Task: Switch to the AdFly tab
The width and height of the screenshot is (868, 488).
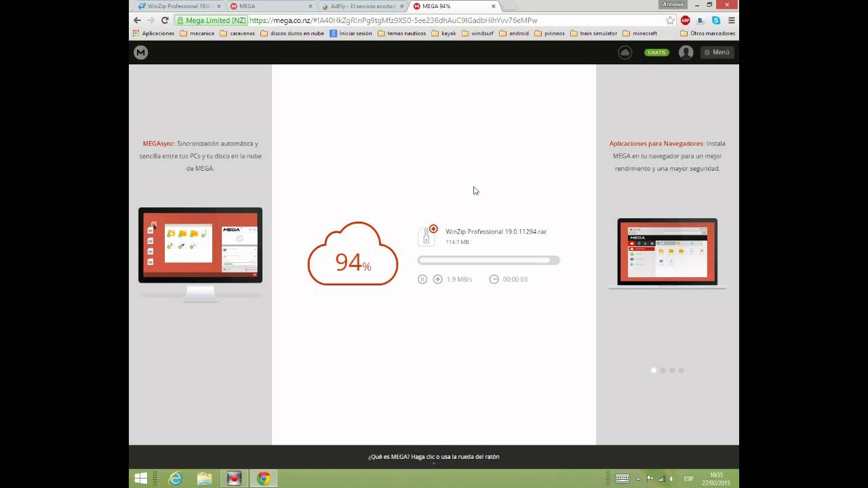Action: (x=361, y=6)
